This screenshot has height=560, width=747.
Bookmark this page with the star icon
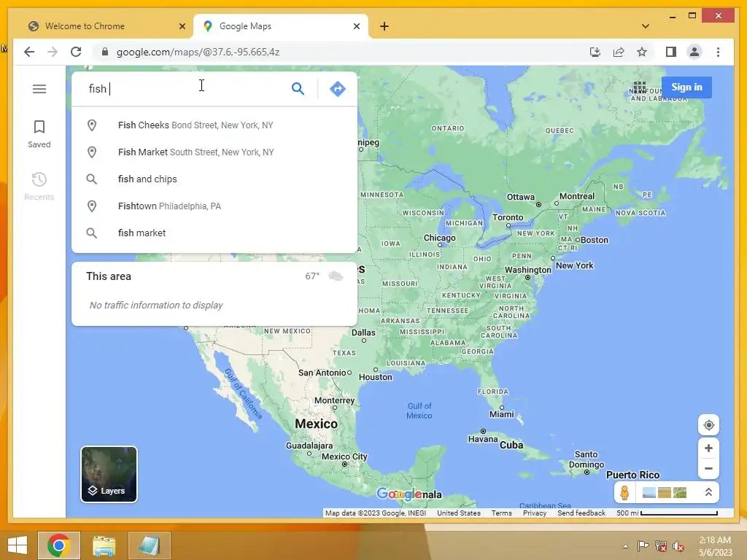642,52
